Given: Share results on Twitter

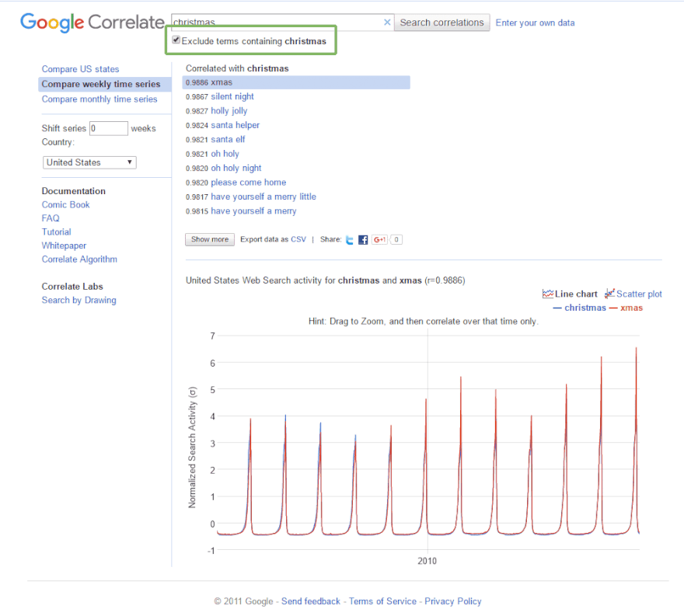Looking at the screenshot, I should point(350,240).
